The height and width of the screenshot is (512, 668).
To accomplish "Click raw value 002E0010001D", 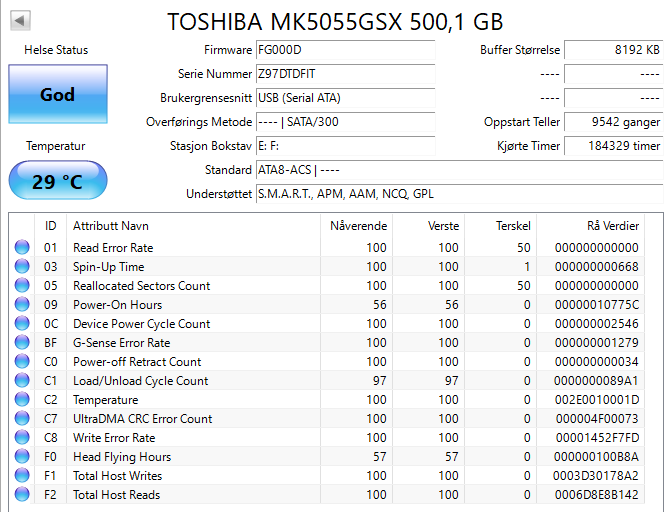I will pyautogui.click(x=596, y=400).
